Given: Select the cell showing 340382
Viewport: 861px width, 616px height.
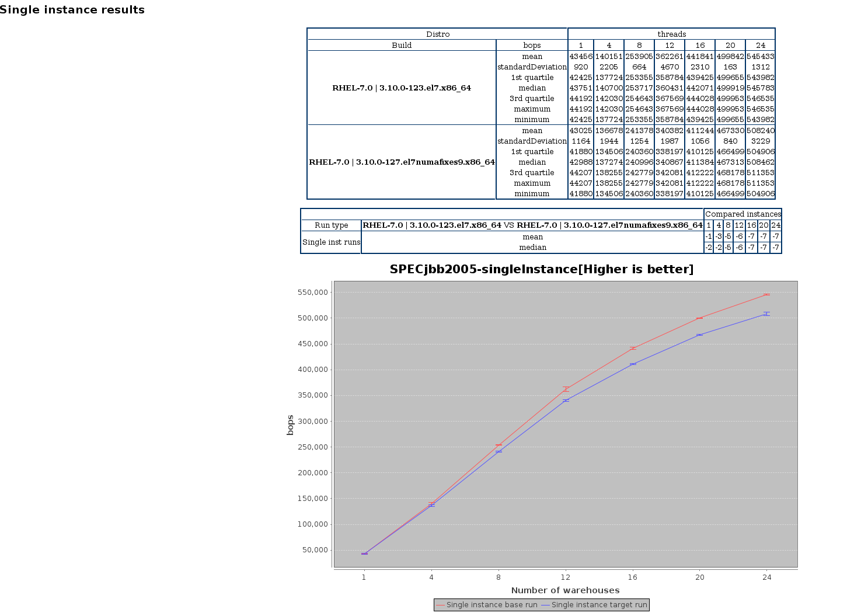Looking at the screenshot, I should point(670,131).
